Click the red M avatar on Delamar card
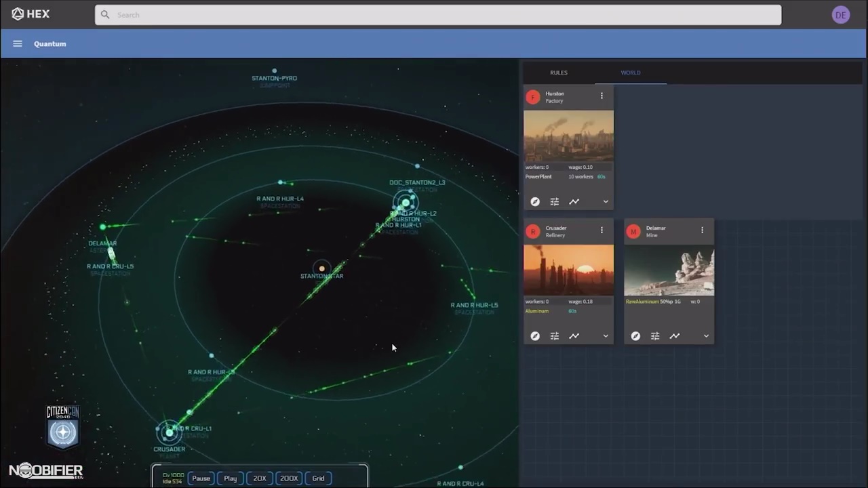 pos(633,231)
